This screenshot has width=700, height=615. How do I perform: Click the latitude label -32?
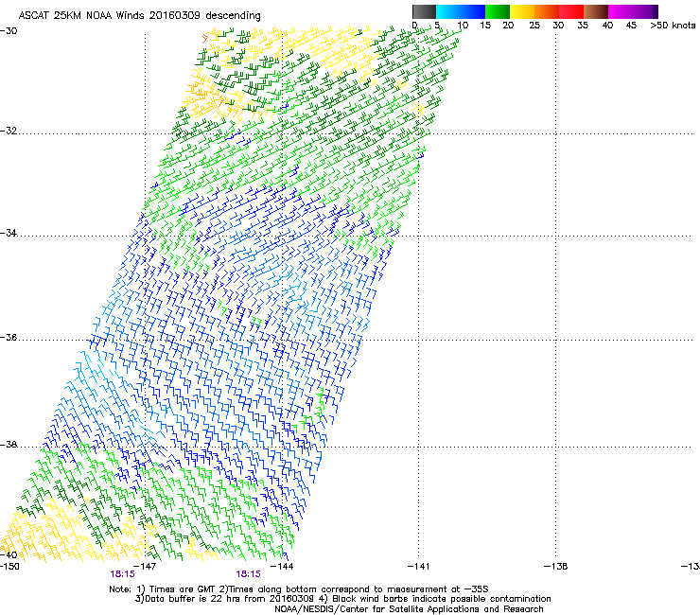tap(9, 131)
